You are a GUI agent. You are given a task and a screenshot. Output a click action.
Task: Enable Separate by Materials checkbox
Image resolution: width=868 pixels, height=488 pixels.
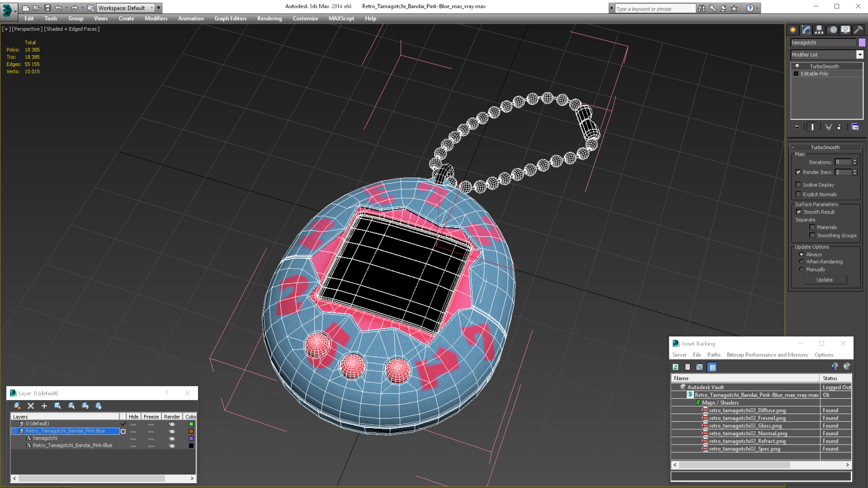pyautogui.click(x=812, y=227)
